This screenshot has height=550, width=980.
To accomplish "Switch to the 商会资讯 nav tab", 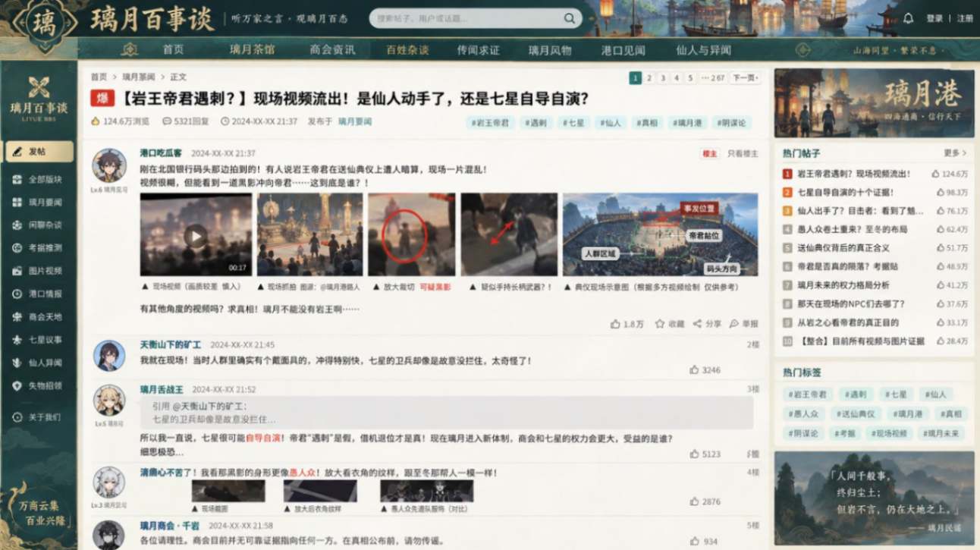I will pos(332,50).
